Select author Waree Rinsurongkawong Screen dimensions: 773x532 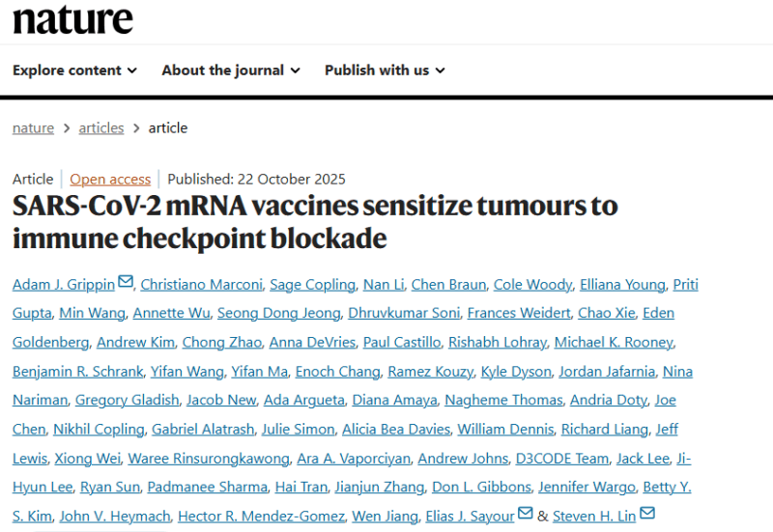pyautogui.click(x=209, y=458)
